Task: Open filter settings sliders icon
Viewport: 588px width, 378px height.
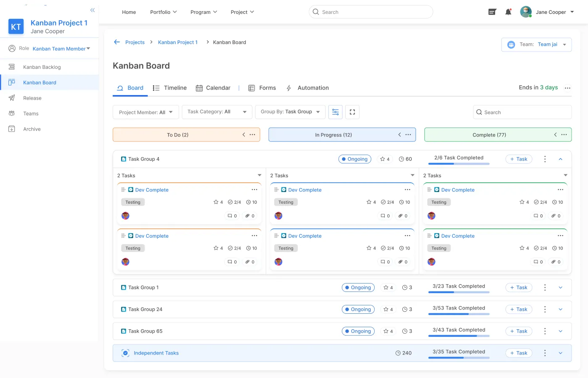Action: pyautogui.click(x=336, y=112)
